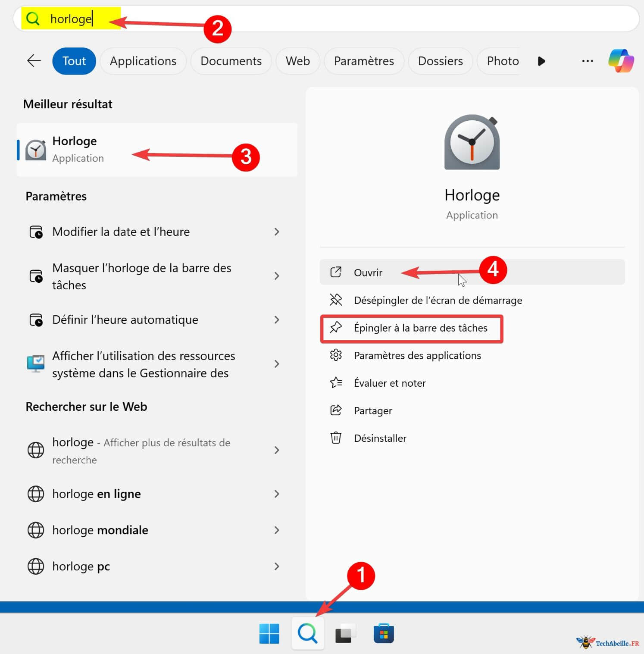This screenshot has height=654, width=644.
Task: Expand Définir l'heure automatique chevron
Action: tap(277, 320)
